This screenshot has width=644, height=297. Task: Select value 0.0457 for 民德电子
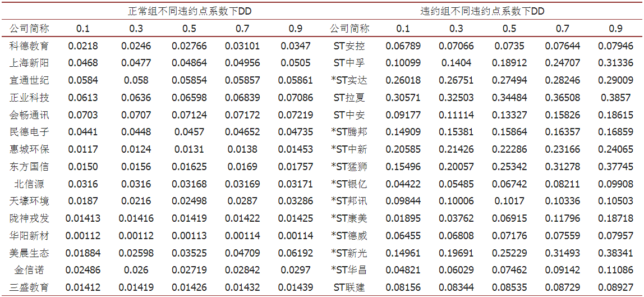click(189, 132)
